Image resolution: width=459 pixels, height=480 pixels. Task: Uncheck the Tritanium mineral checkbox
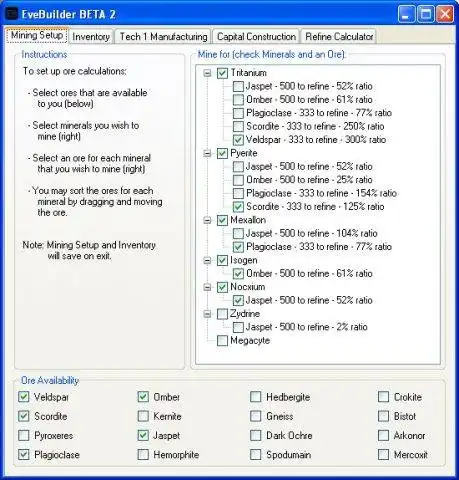(x=222, y=73)
